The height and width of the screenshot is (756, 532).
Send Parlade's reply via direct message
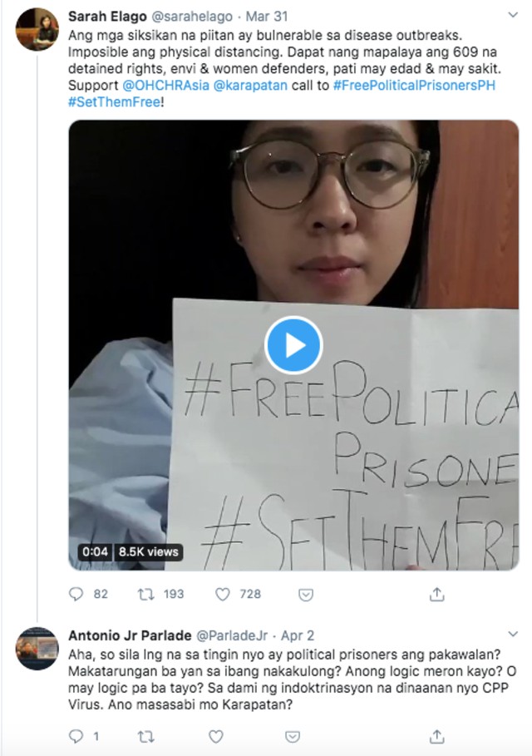click(293, 737)
